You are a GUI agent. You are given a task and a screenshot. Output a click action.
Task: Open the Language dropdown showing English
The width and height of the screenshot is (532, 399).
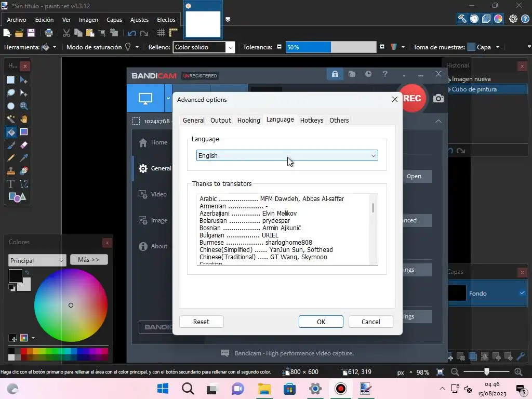(287, 155)
